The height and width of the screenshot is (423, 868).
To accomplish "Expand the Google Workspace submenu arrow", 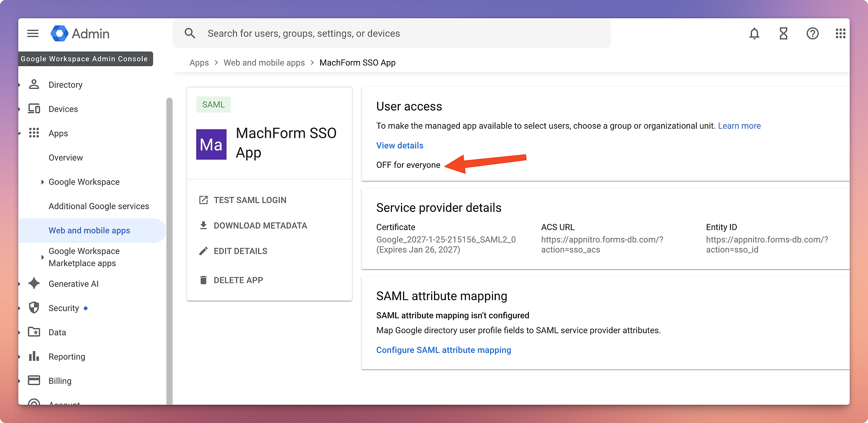I will tap(42, 182).
